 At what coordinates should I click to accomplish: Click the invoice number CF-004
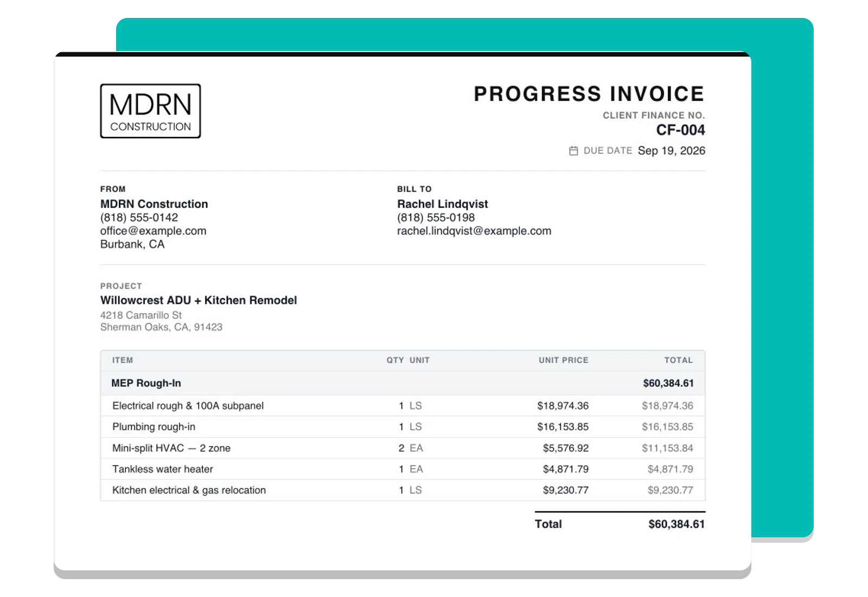click(x=680, y=130)
